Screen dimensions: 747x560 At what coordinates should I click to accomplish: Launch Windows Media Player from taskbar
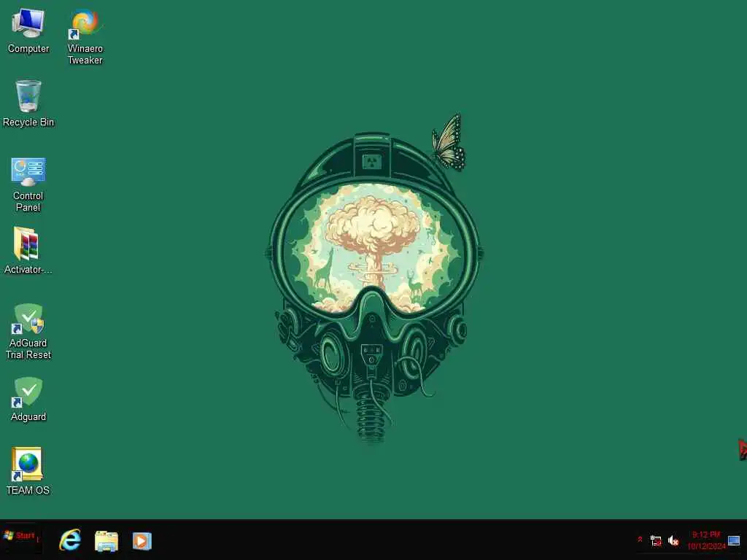[x=142, y=541]
